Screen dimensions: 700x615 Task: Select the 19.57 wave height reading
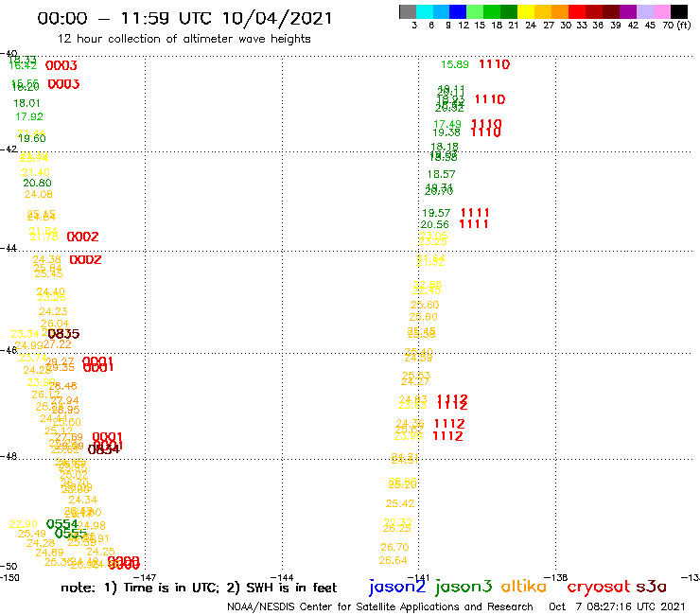436,213
